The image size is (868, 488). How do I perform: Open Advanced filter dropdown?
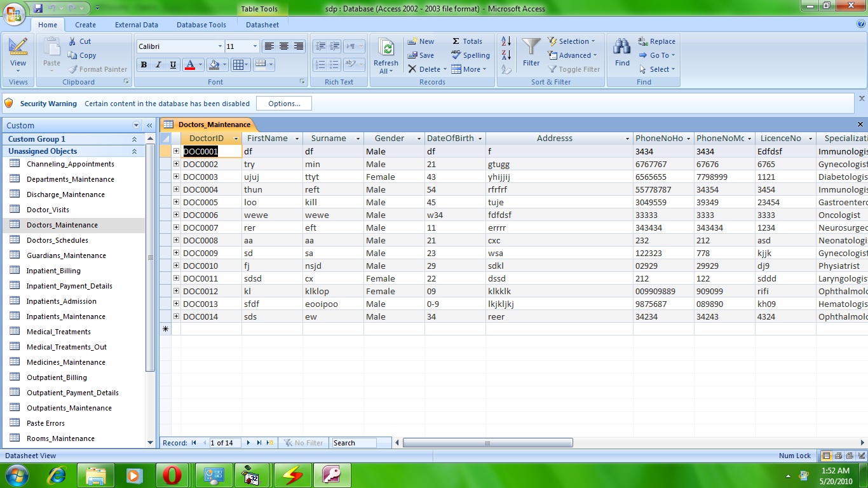(573, 55)
